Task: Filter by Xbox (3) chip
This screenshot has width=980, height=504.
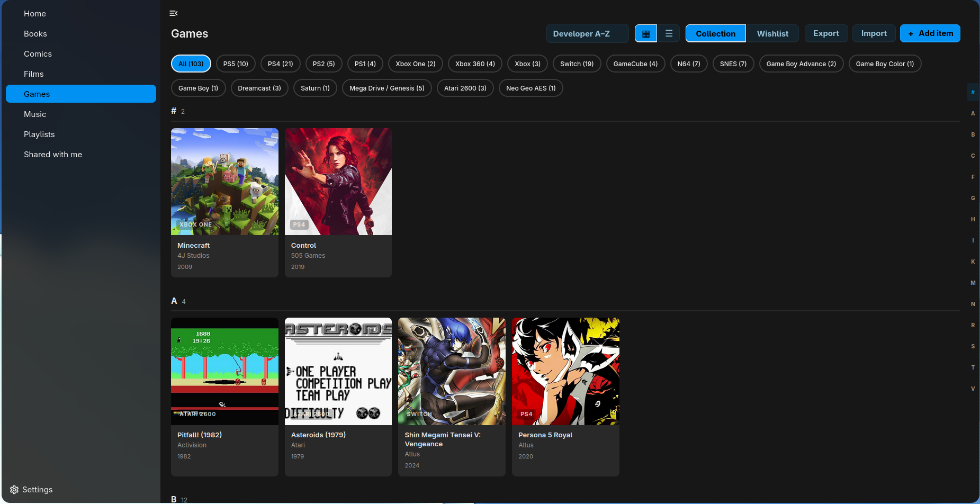Action: [528, 64]
